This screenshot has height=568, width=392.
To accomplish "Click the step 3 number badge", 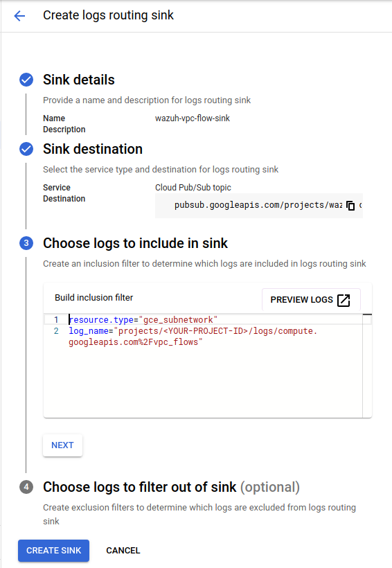I will tap(26, 243).
